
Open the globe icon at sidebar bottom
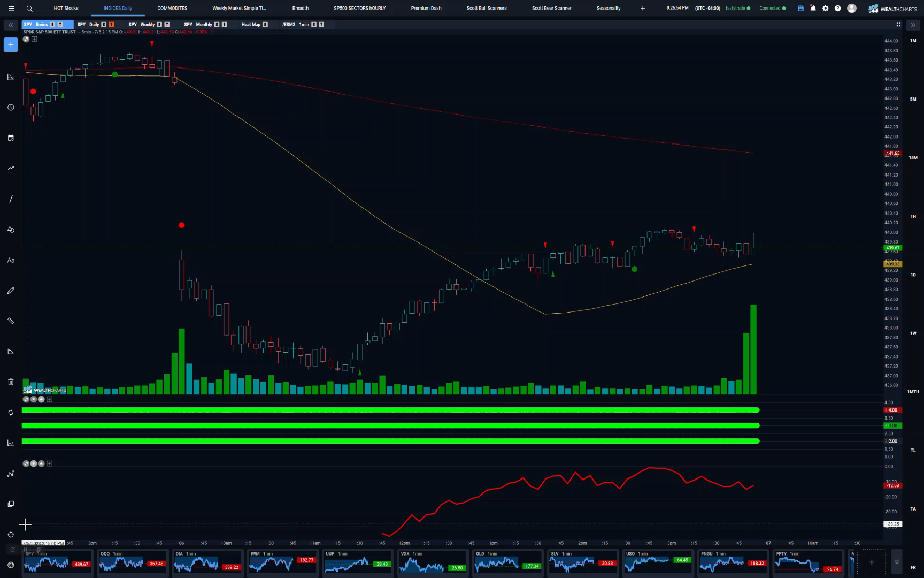click(11, 565)
